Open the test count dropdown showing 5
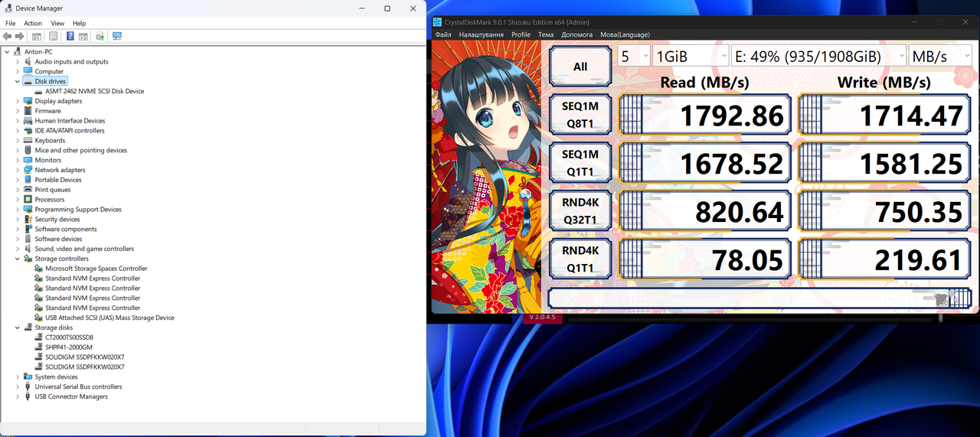The width and height of the screenshot is (980, 437). click(634, 56)
